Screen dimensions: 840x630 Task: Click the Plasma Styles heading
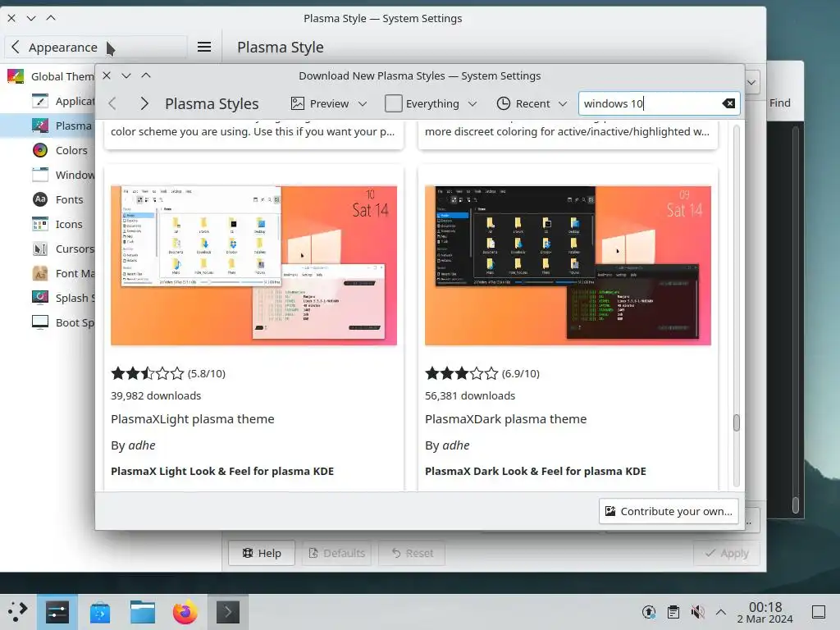[212, 103]
